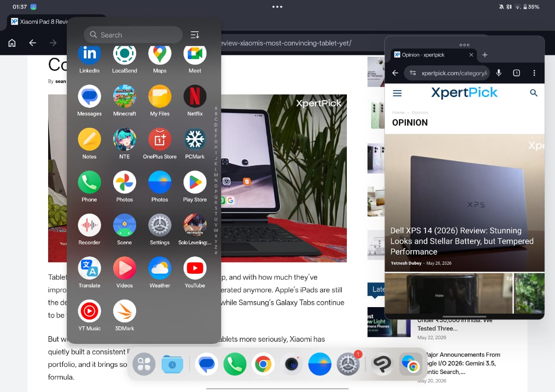Start voice search with the microphone icon
The image size is (555, 392).
(x=499, y=73)
